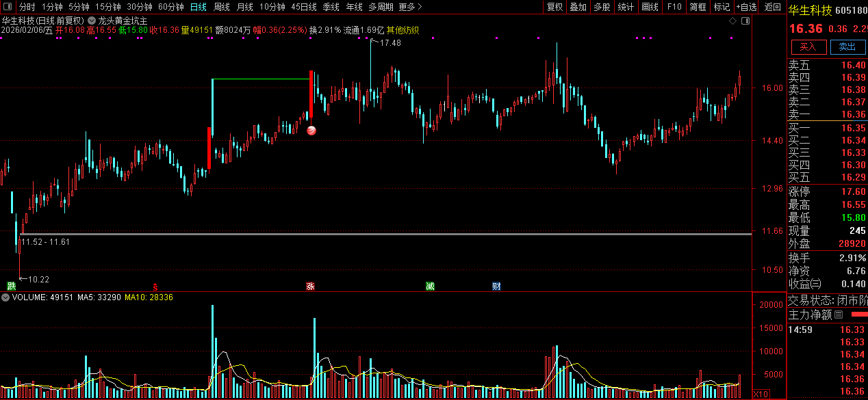Click the 10.22 low price label
This screenshot has height=400, width=868.
coord(39,279)
